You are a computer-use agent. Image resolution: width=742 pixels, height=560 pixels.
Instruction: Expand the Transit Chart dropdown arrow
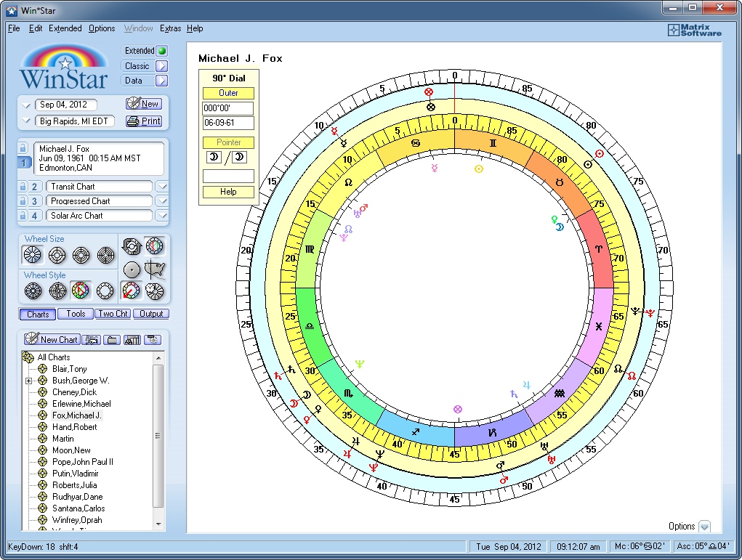pos(162,187)
